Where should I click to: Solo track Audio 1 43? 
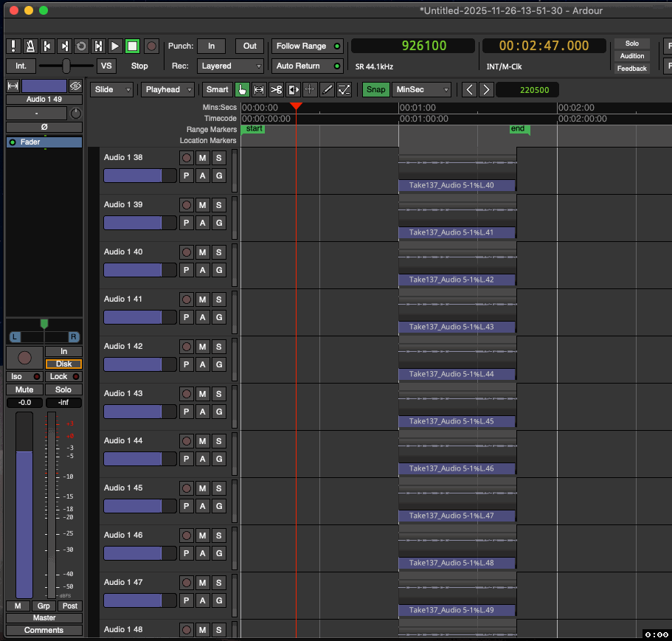[x=218, y=394]
